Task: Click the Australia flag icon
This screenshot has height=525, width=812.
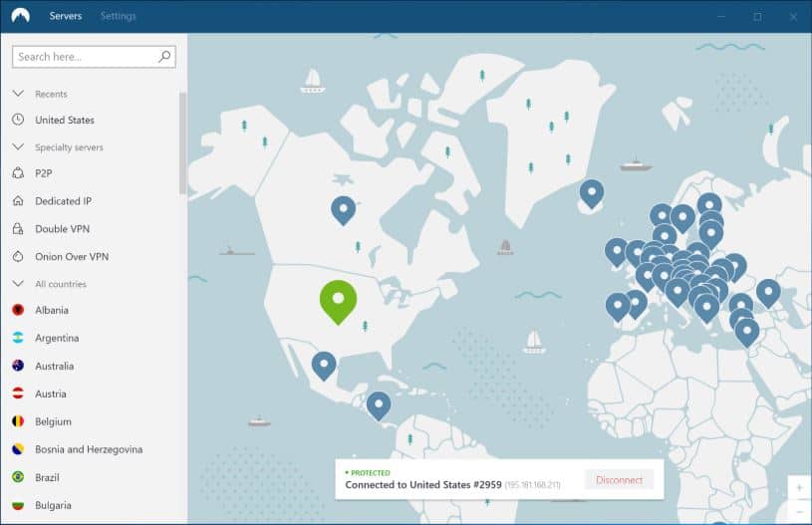Action: [18, 366]
